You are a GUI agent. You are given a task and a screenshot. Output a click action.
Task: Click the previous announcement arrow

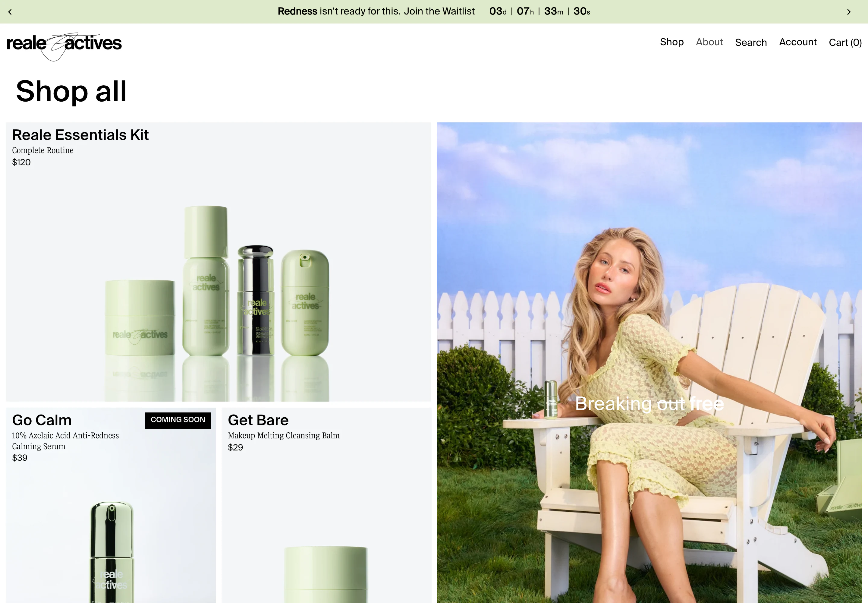(10, 12)
